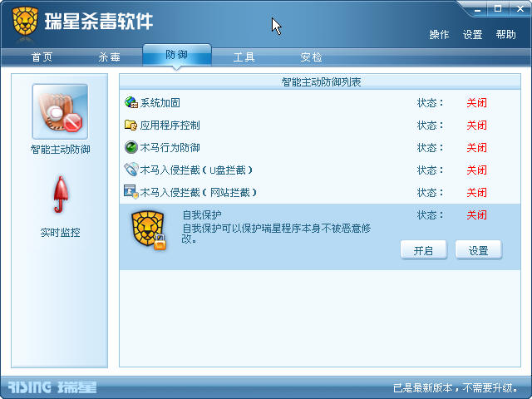Enable self-protection with 开启 button
This screenshot has height=399, width=532.
pyautogui.click(x=423, y=250)
